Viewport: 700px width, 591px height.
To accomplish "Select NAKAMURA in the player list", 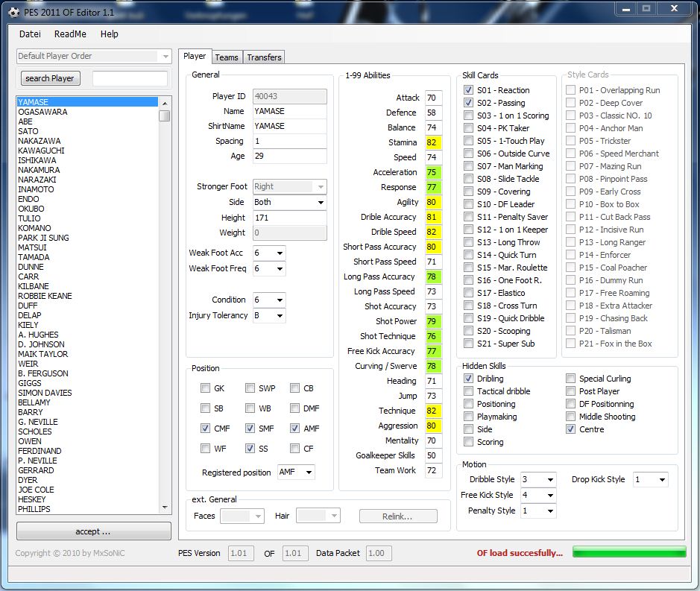I will [x=87, y=170].
